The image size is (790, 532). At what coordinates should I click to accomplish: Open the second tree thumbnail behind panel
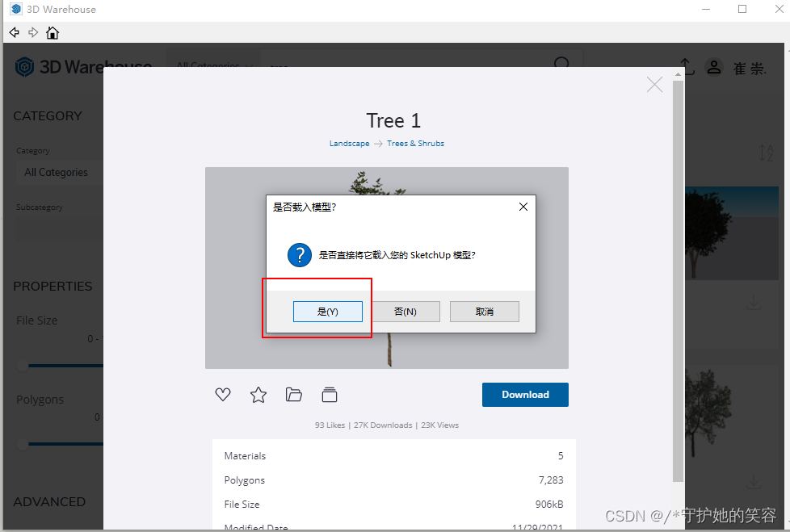pyautogui.click(x=732, y=413)
